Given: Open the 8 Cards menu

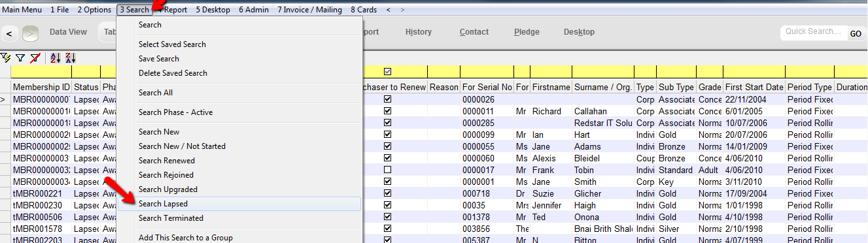Looking at the screenshot, I should 364,10.
